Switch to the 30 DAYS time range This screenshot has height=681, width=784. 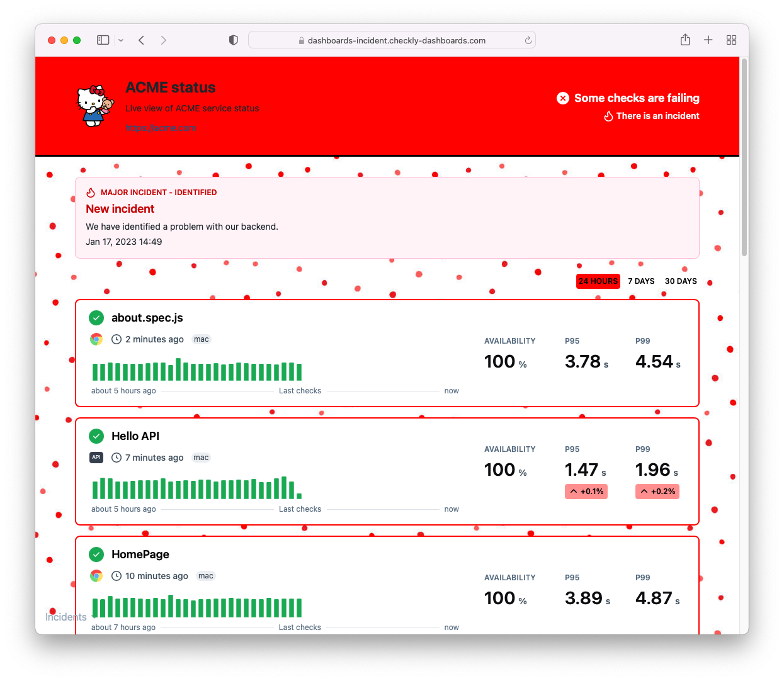click(681, 281)
